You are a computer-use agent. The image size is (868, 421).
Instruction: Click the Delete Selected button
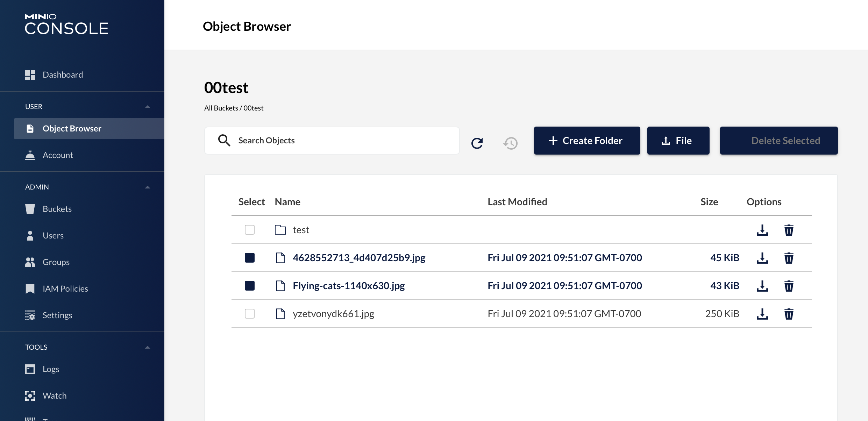[778, 141]
